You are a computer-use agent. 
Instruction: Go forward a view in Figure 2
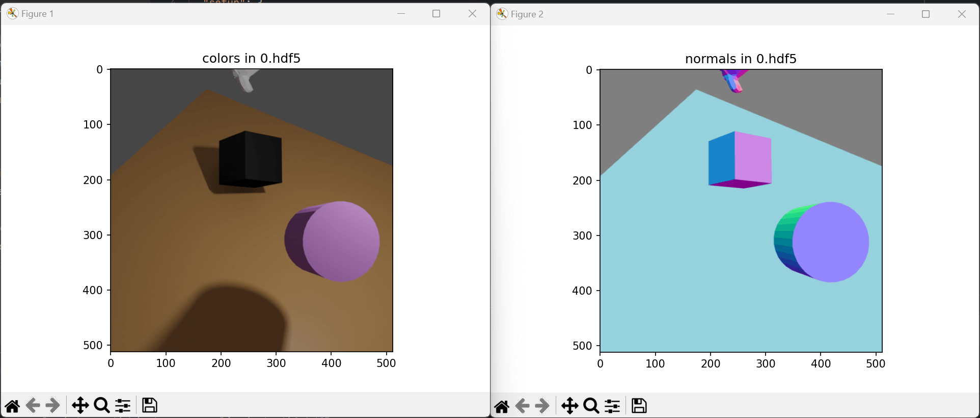point(542,406)
